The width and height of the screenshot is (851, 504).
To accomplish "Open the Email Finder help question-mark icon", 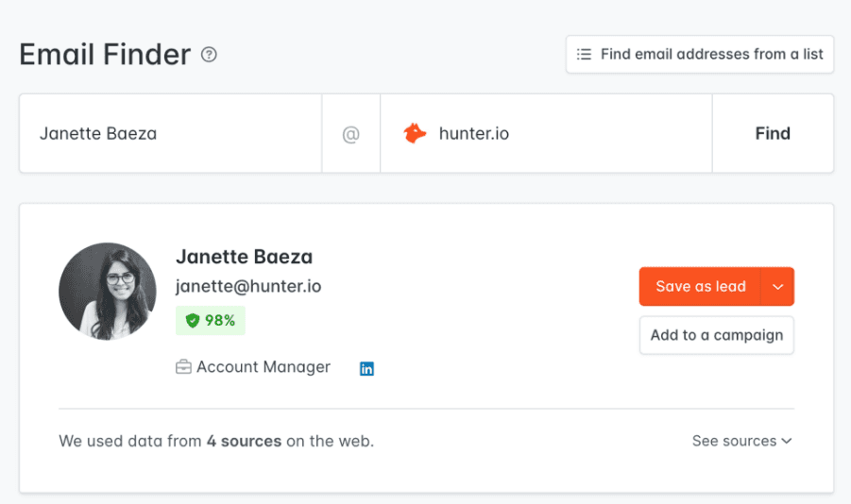I will point(209,54).
